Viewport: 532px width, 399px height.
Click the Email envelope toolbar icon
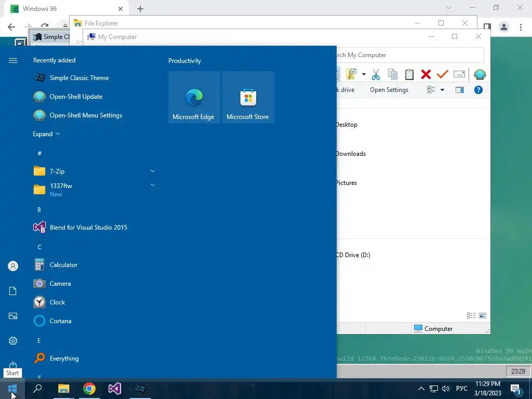[459, 74]
